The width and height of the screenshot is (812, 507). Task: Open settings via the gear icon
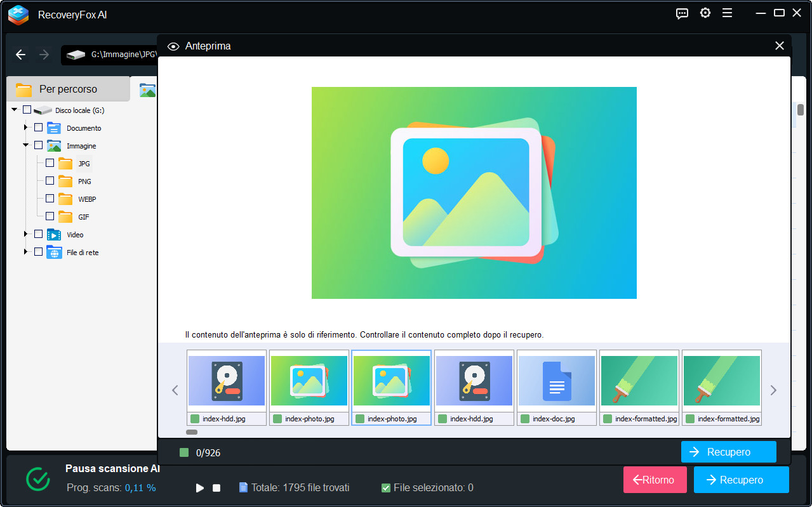705,13
